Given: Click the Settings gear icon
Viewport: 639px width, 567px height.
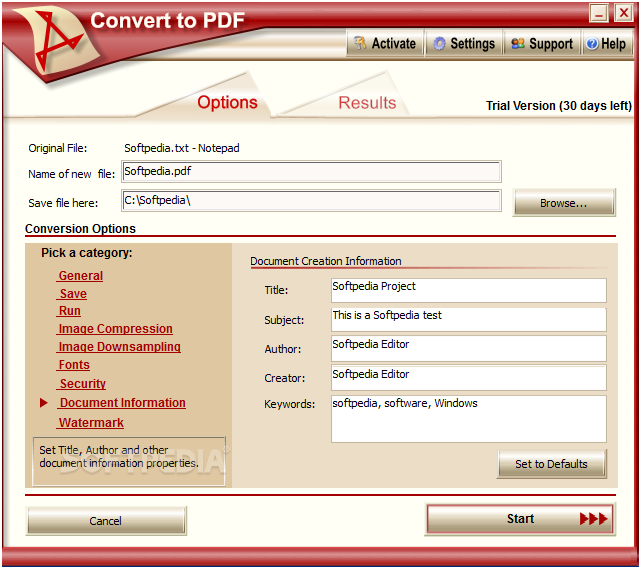Looking at the screenshot, I should [439, 43].
